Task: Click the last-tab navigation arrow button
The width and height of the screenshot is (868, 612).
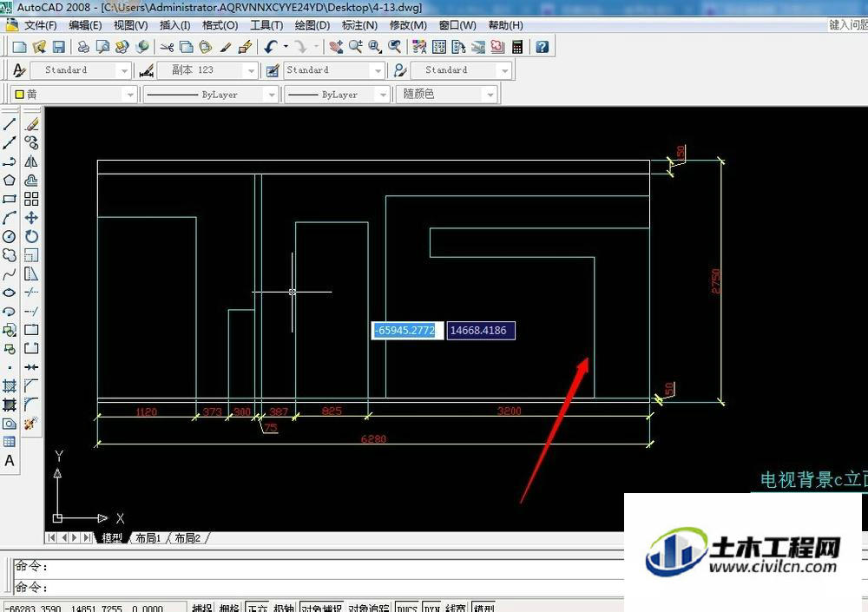Action: point(88,537)
